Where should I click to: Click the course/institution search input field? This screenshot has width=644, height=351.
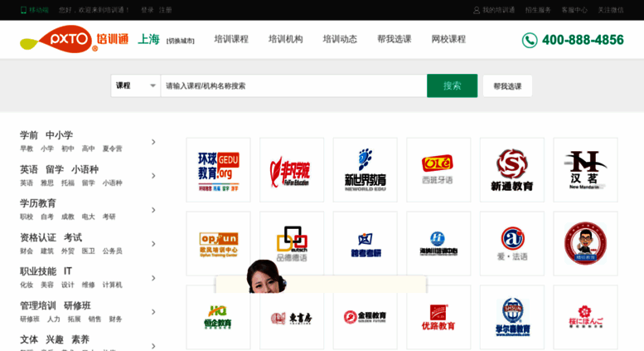tap(293, 85)
